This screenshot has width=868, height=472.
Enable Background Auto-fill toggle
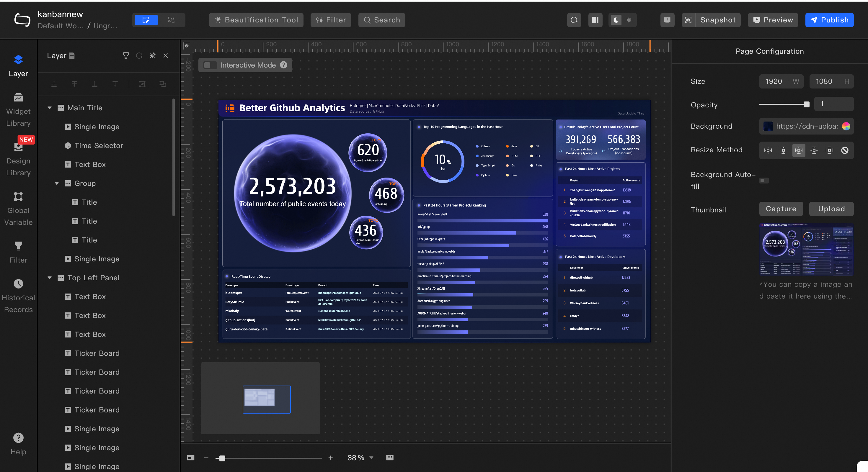pyautogui.click(x=764, y=181)
